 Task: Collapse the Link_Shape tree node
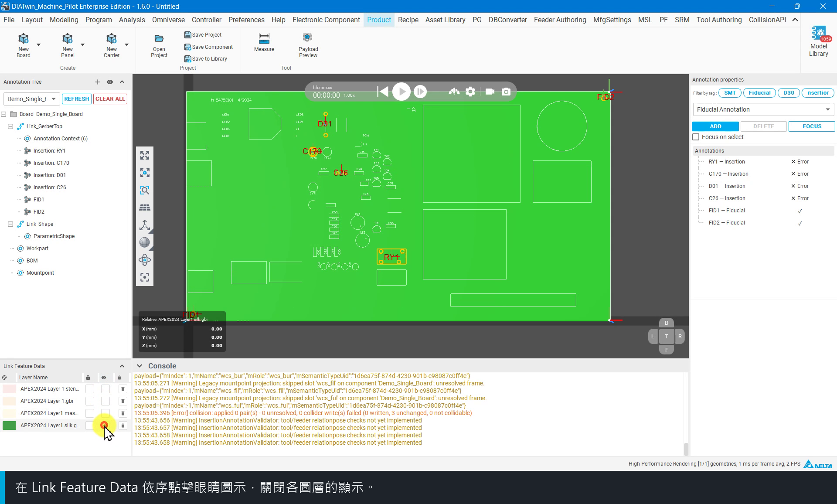[10, 224]
